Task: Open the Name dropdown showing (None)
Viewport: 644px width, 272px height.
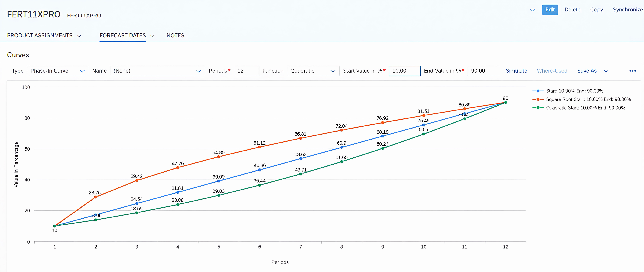Action: [158, 71]
